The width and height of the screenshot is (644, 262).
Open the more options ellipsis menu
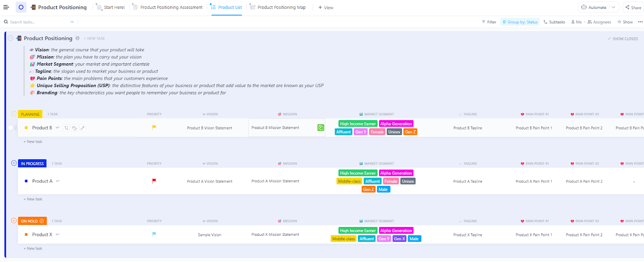(x=640, y=22)
